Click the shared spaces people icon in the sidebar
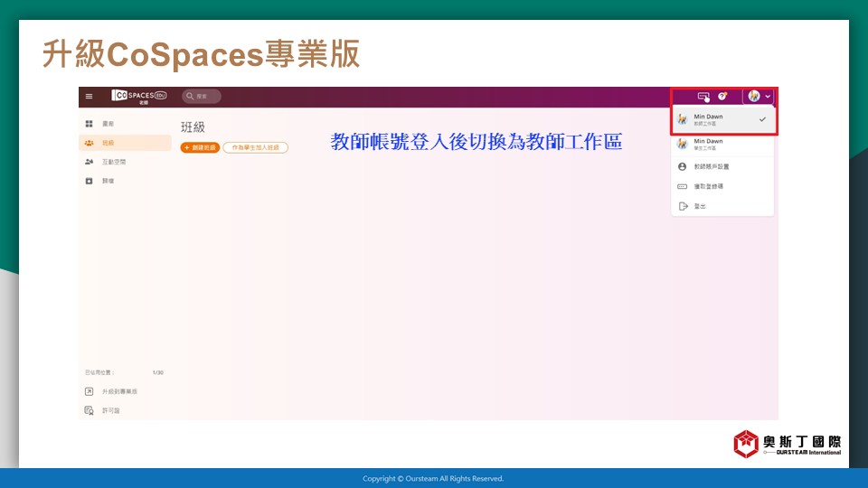Image resolution: width=868 pixels, height=488 pixels. [x=89, y=162]
